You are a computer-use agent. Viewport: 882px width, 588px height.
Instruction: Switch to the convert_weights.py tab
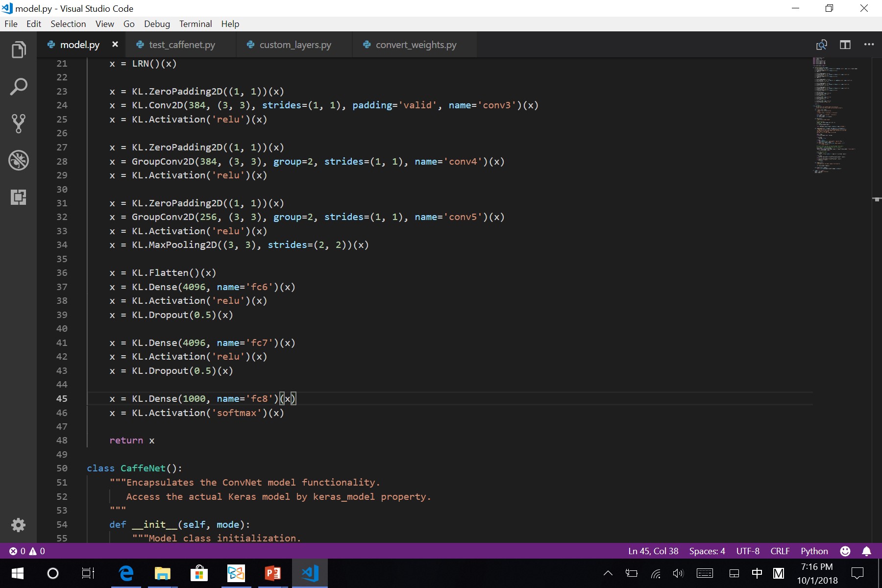[416, 45]
